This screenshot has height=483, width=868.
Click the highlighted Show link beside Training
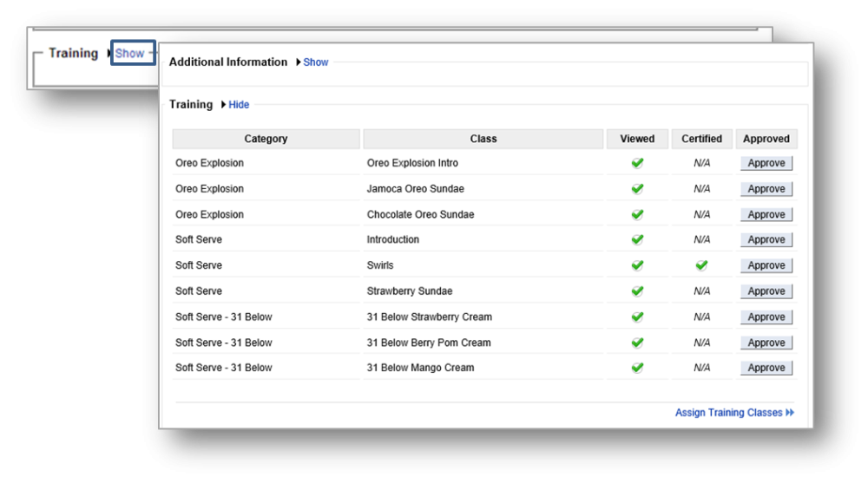(130, 54)
